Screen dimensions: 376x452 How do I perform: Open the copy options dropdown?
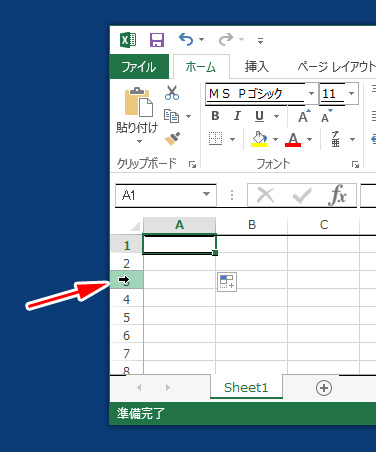pos(188,116)
